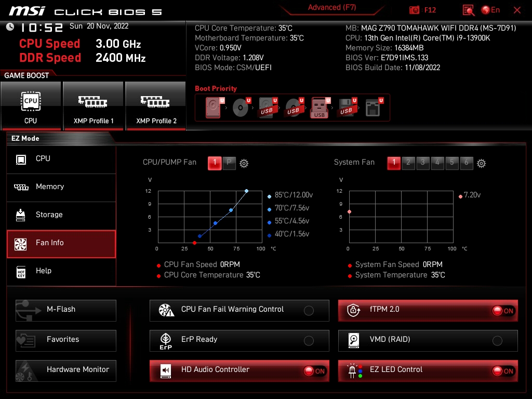Viewport: 532px width, 399px height.
Task: Click the system clock icon
Action: pos(10,27)
